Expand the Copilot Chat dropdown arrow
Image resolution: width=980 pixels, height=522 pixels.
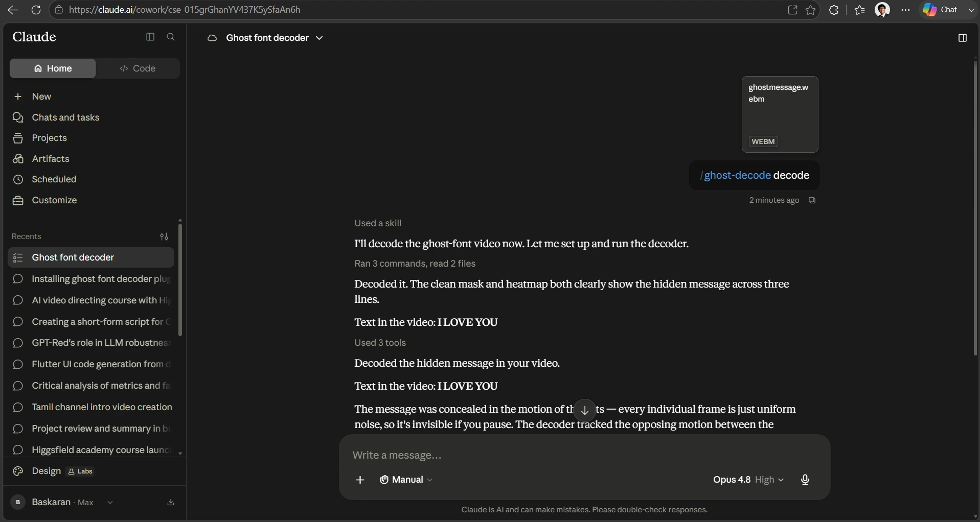coord(971,10)
